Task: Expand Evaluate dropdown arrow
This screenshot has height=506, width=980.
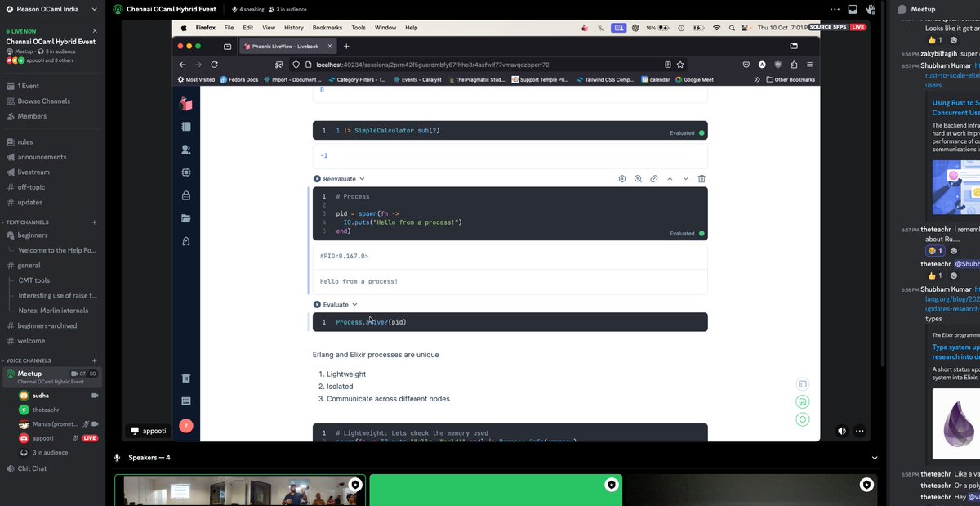Action: (x=354, y=304)
